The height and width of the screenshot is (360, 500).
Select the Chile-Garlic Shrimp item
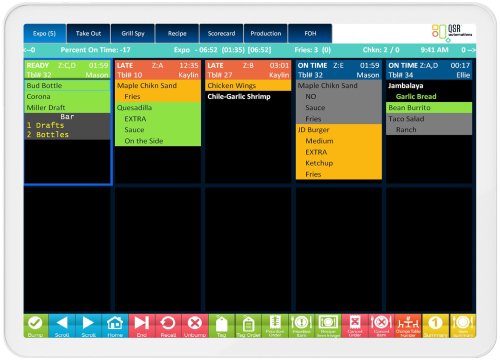tap(248, 97)
